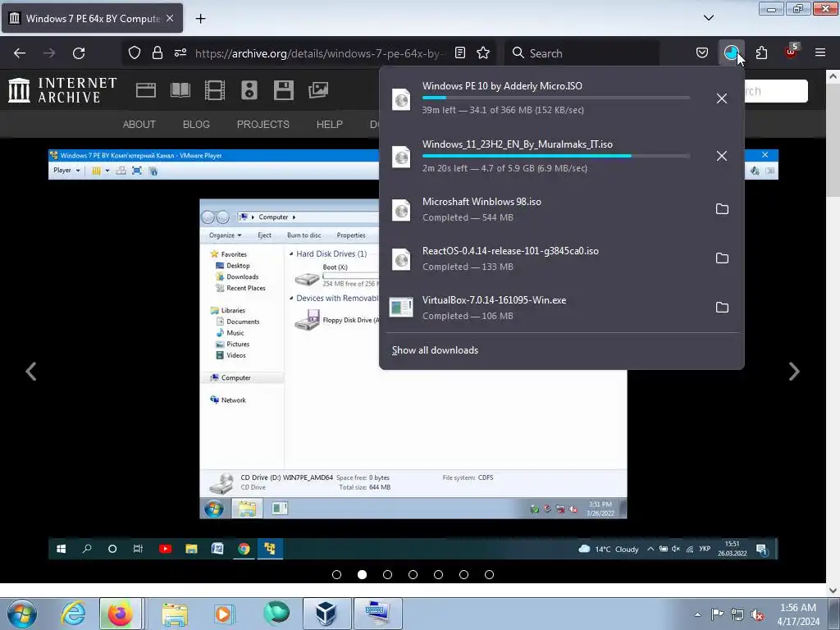This screenshot has width=840, height=630.
Task: Click Windows PE 10 by Adderly Micro.ISO entry
Action: (x=541, y=98)
